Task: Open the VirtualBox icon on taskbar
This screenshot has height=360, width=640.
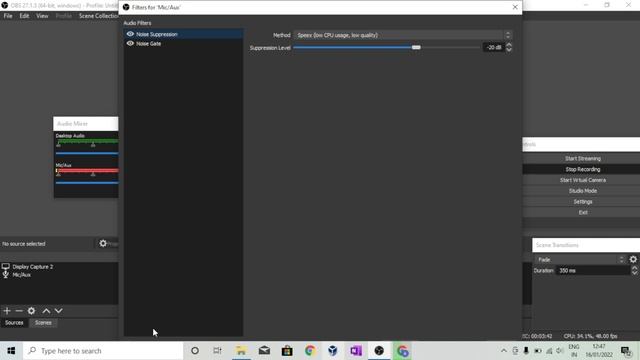Action: (333, 351)
